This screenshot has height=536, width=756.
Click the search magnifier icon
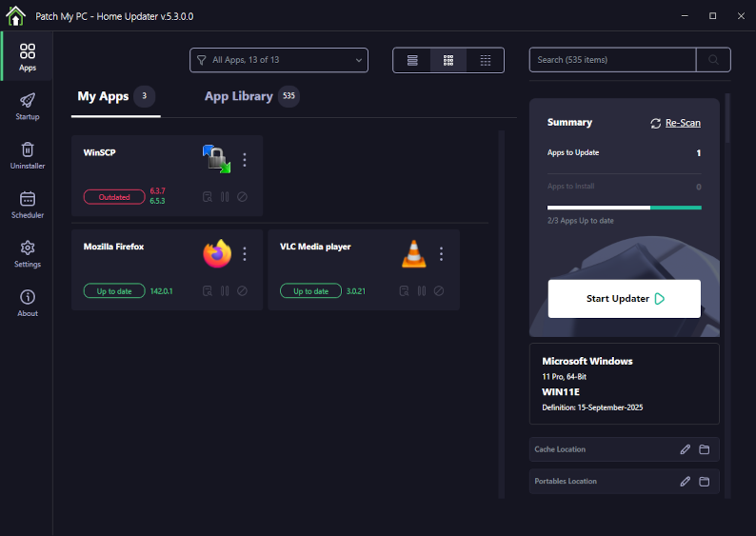pos(713,60)
